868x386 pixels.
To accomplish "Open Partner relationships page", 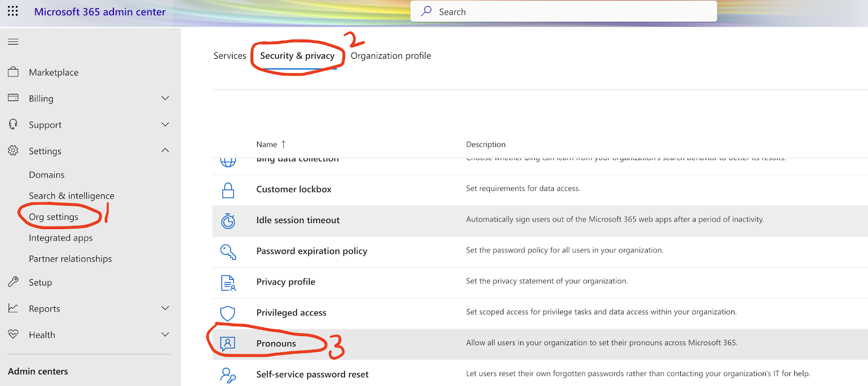I will tap(71, 259).
